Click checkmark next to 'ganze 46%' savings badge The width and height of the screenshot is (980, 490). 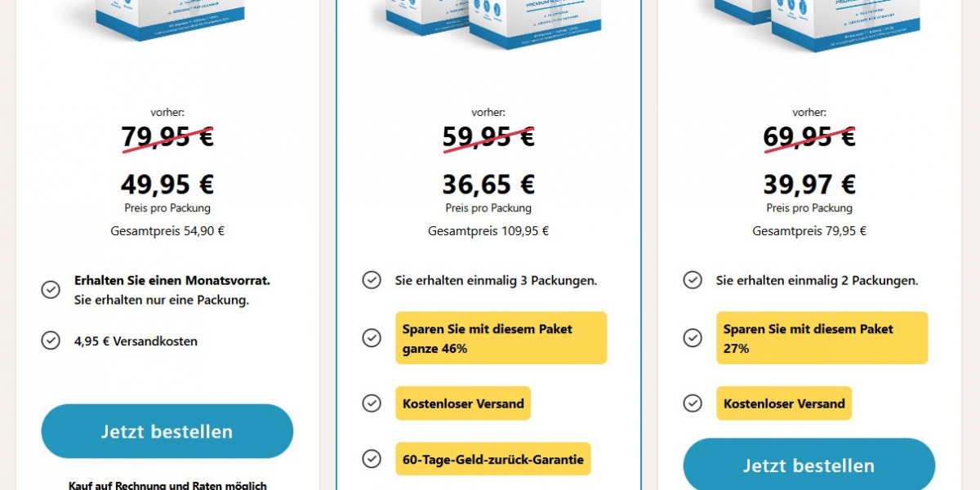(372, 337)
